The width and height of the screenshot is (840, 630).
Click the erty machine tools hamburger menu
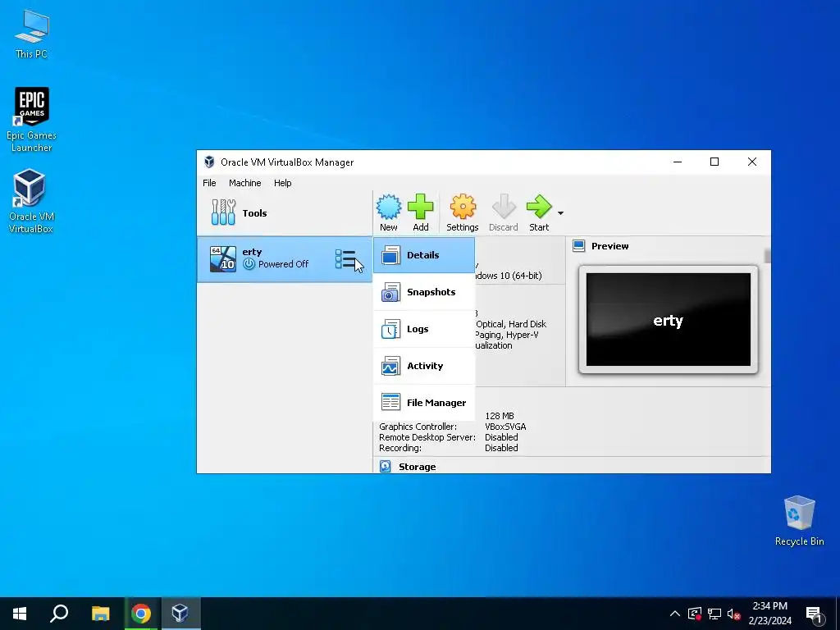tap(345, 258)
